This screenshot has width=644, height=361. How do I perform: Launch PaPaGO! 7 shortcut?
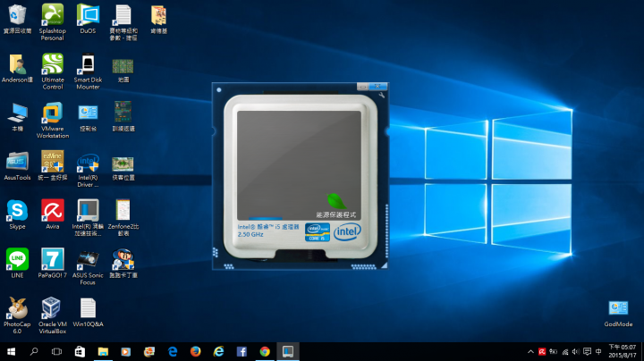click(53, 263)
